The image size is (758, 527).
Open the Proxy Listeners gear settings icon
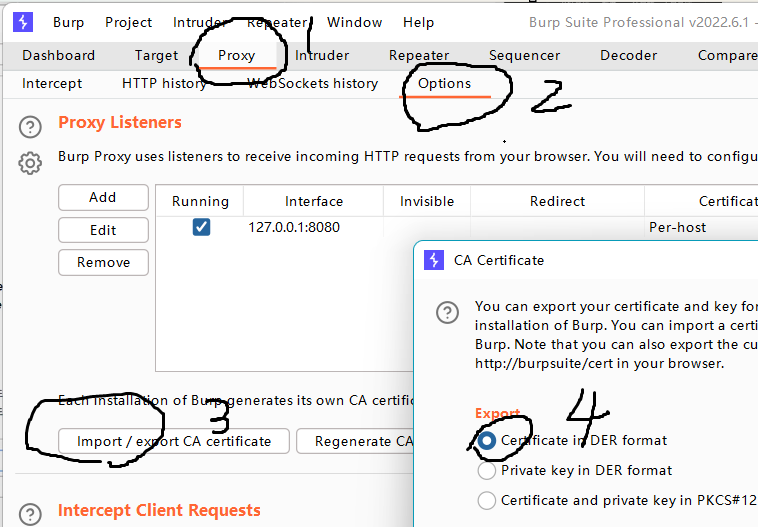point(30,163)
